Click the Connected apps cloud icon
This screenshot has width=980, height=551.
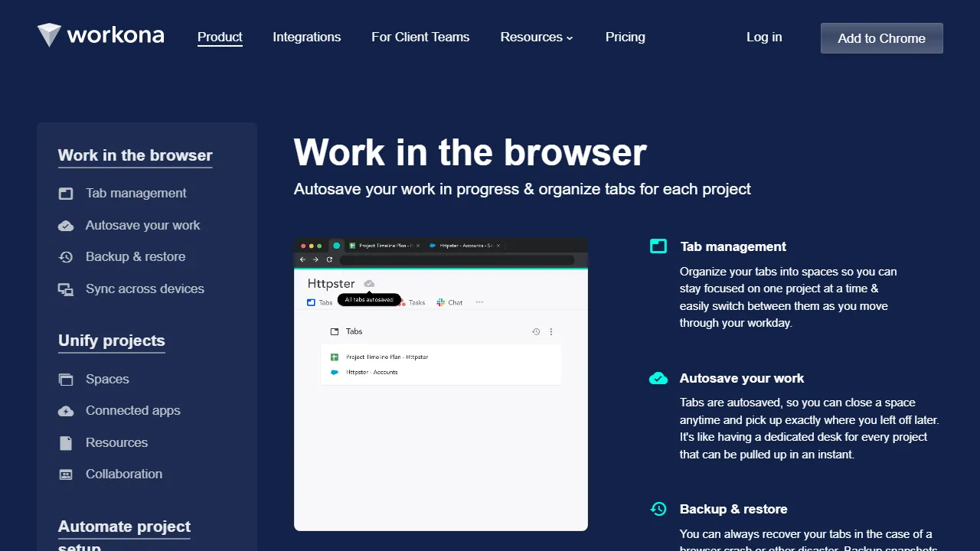click(66, 411)
